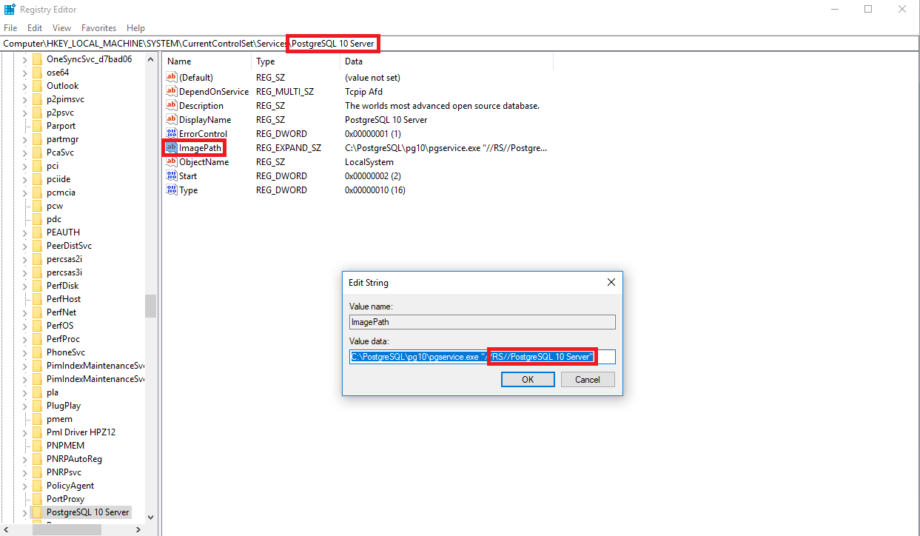
Task: Select the PortProxy key
Action: coord(65,498)
